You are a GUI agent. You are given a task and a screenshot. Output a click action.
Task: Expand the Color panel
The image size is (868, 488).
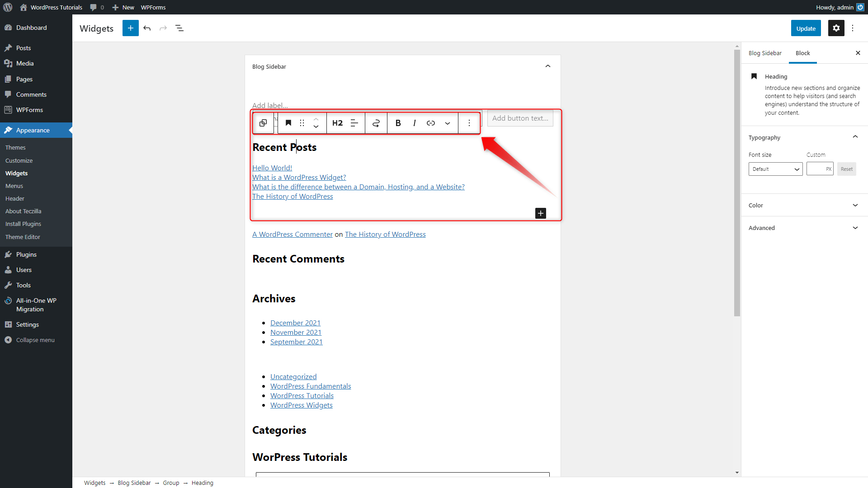[x=804, y=205]
